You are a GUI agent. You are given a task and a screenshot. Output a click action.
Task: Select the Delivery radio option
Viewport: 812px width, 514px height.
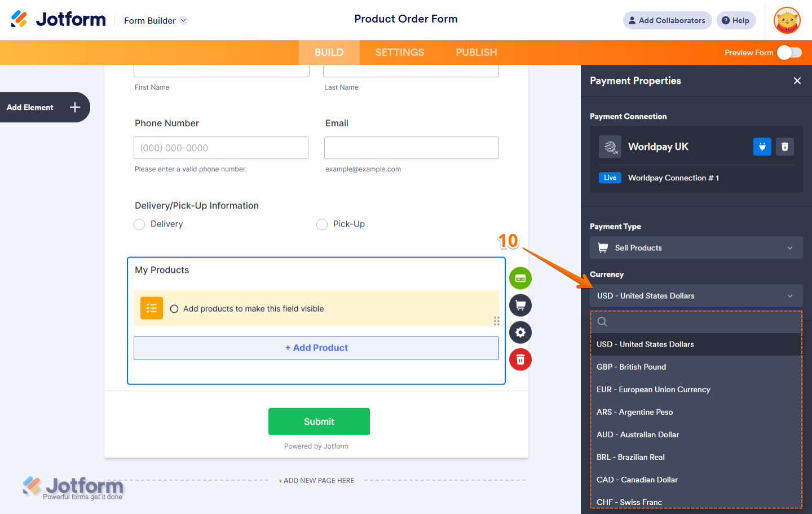[x=139, y=224]
